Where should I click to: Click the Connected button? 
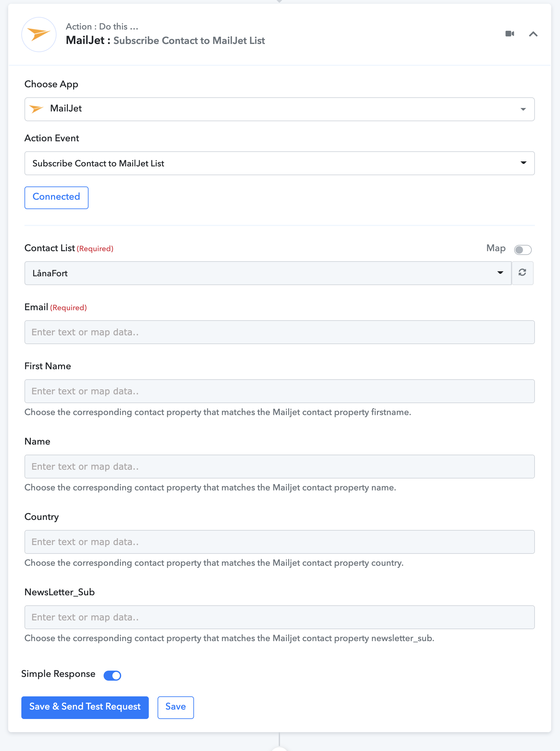coord(56,197)
